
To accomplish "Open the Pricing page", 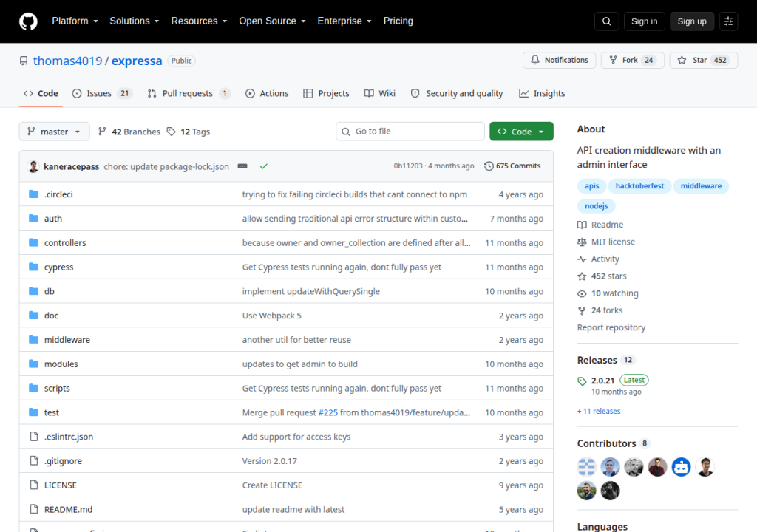I will 398,21.
